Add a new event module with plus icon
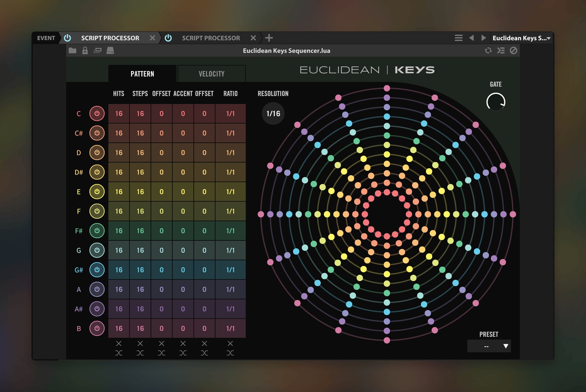 (x=269, y=38)
